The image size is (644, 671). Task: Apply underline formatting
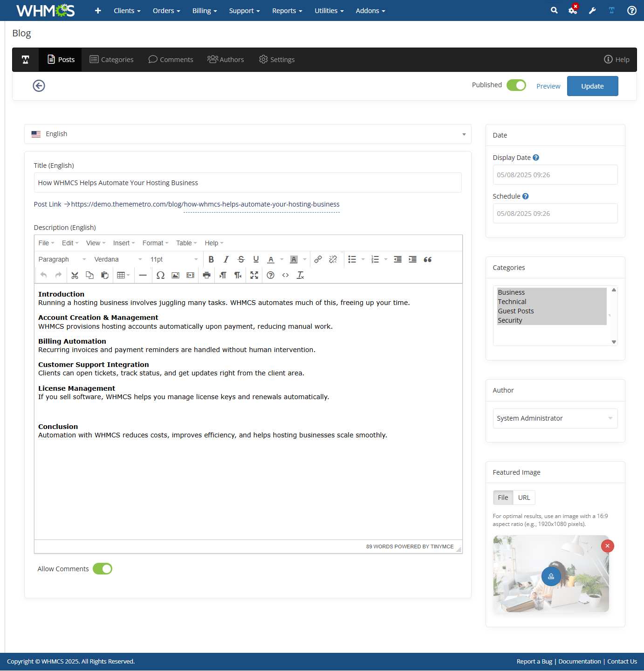point(256,259)
